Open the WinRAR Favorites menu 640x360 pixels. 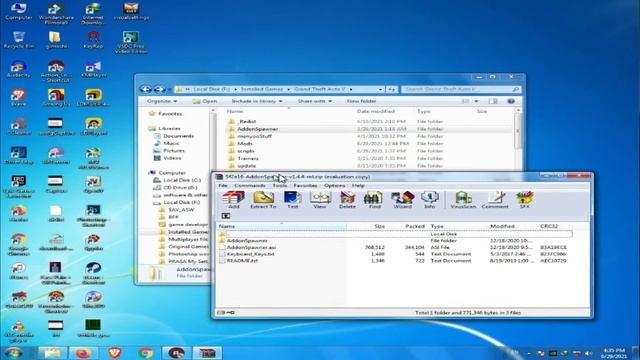[x=305, y=186]
